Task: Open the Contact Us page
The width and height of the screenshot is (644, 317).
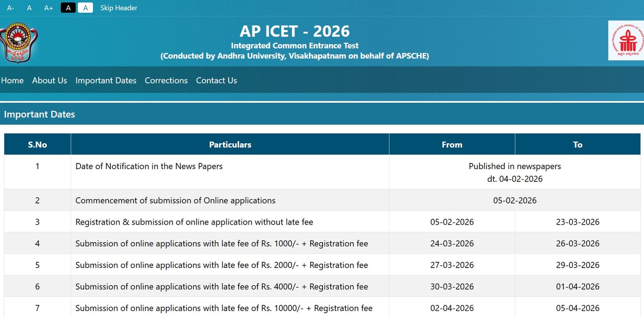Action: (x=216, y=81)
